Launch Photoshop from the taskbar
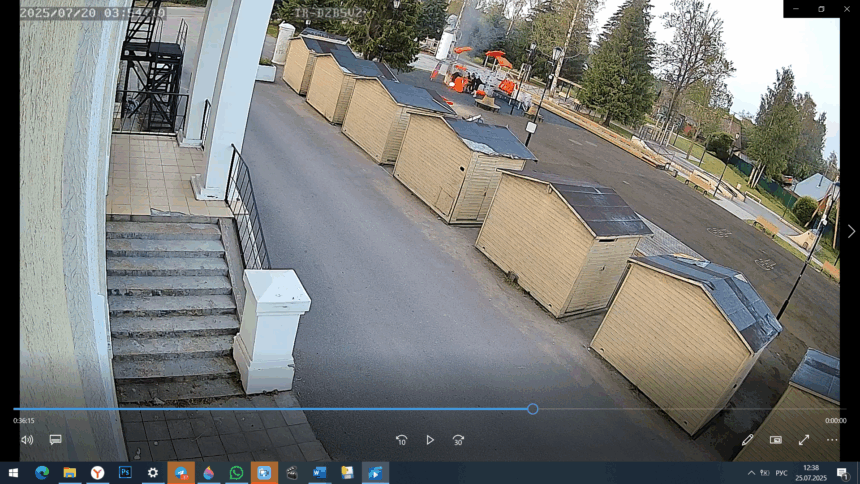 tap(125, 473)
